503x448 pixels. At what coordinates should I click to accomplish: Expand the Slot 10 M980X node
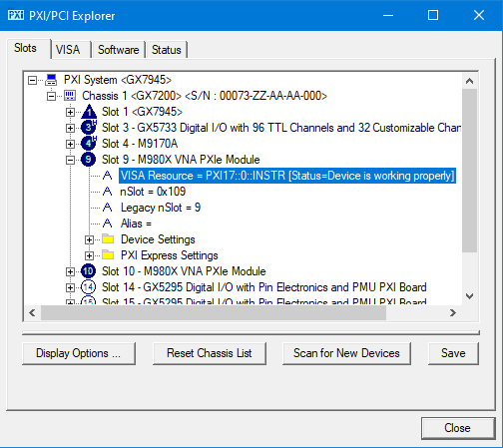click(70, 271)
